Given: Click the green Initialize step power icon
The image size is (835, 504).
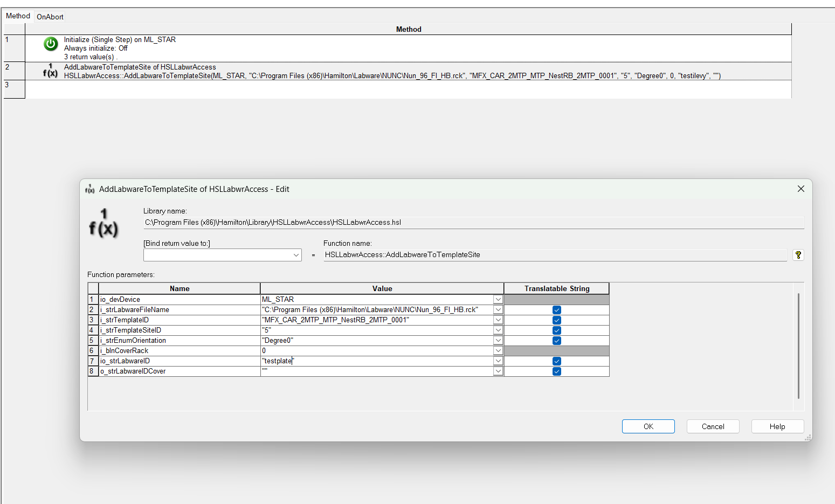Looking at the screenshot, I should (x=51, y=44).
